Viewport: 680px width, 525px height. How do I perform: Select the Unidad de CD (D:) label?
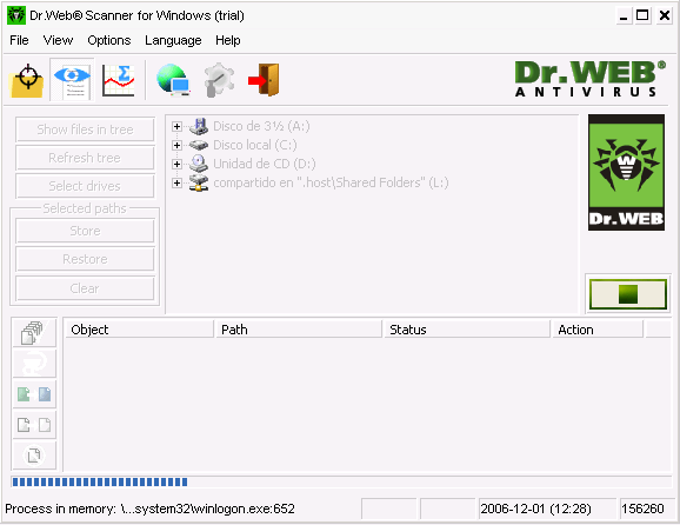click(265, 163)
